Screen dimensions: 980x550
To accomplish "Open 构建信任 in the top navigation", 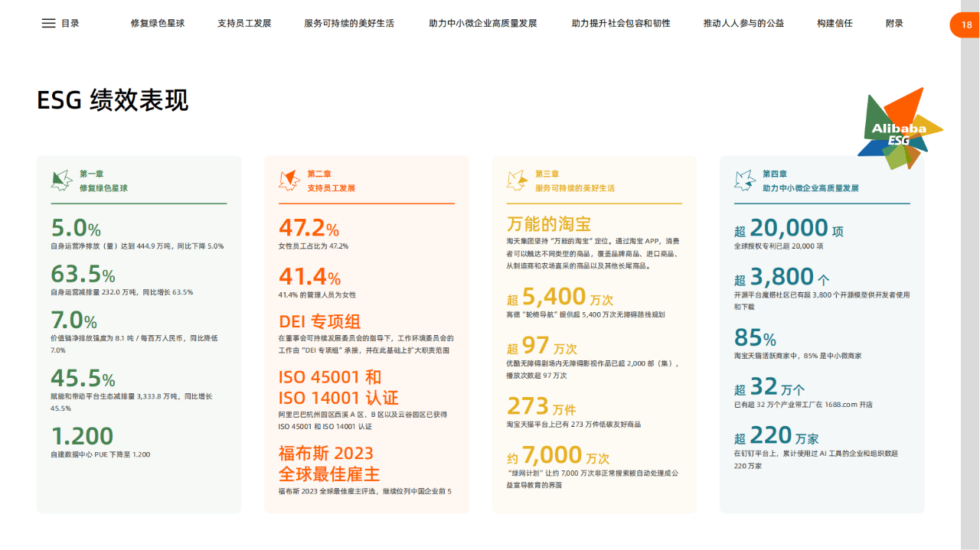I will [835, 24].
